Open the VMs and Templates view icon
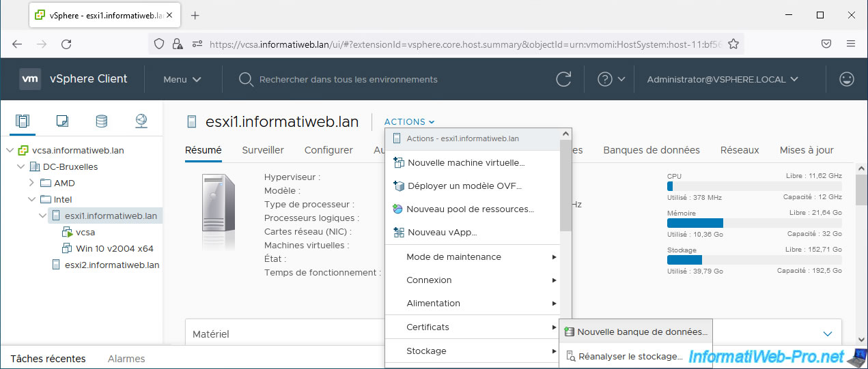Viewport: 868px width, 369px height. click(62, 121)
